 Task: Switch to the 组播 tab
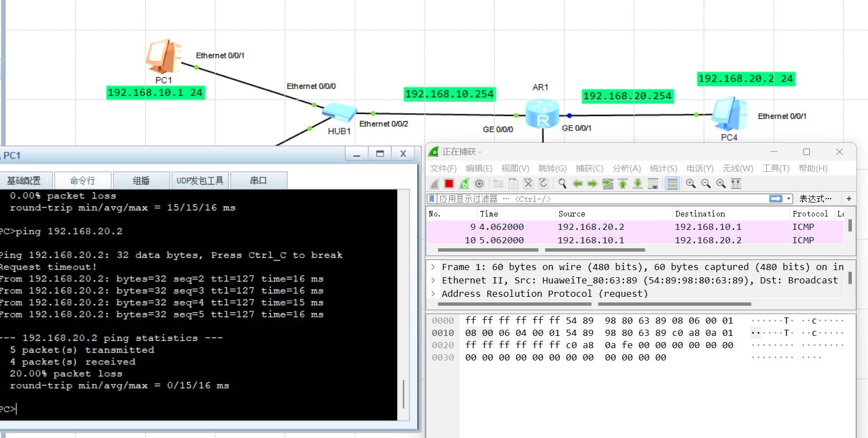(x=141, y=181)
